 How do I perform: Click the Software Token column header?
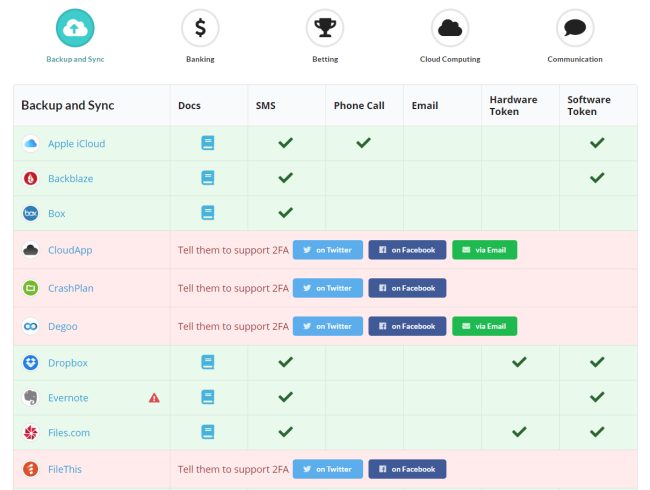coord(589,105)
